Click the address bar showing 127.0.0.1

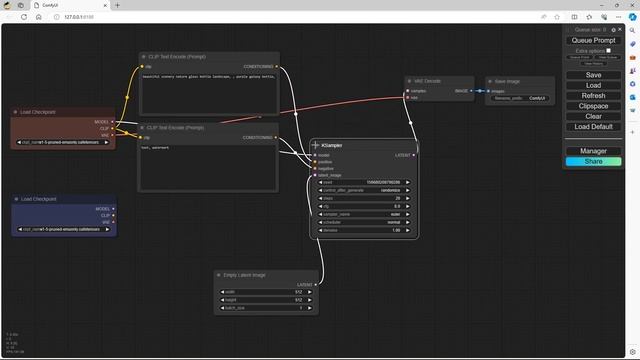click(x=79, y=17)
